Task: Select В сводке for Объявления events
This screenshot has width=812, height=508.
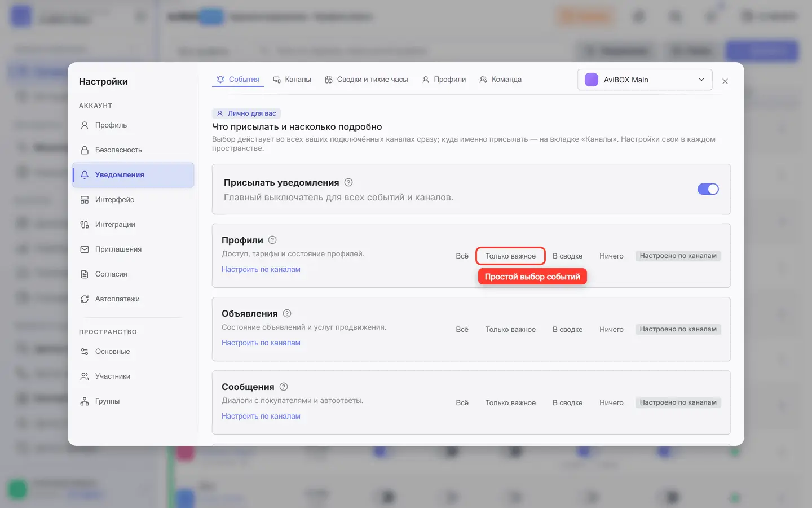Action: [x=567, y=329]
